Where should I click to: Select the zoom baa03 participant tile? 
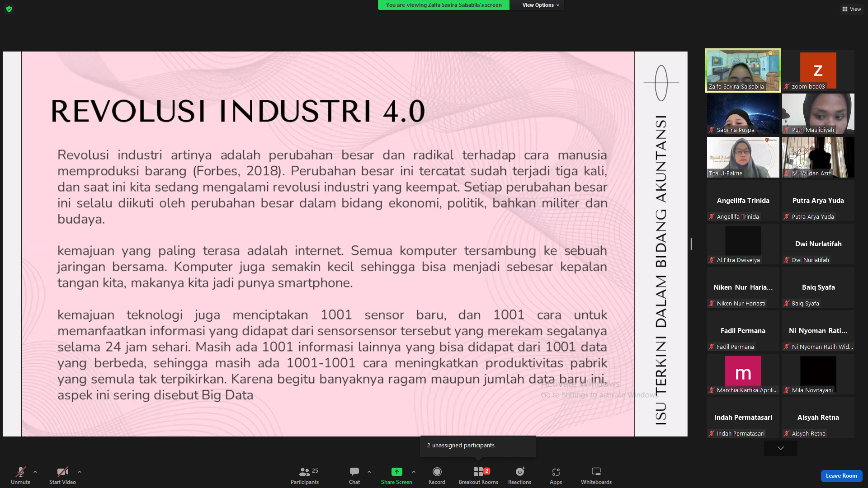(x=818, y=70)
